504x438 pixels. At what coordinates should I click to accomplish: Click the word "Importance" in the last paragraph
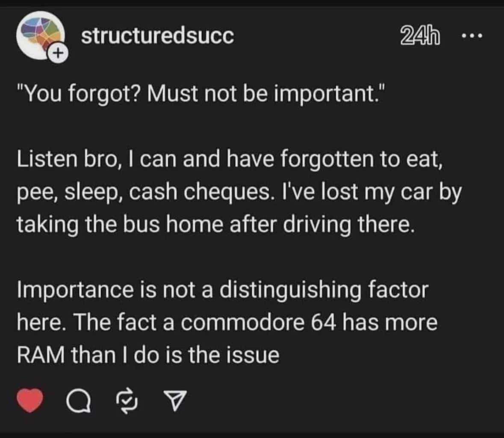[76, 290]
